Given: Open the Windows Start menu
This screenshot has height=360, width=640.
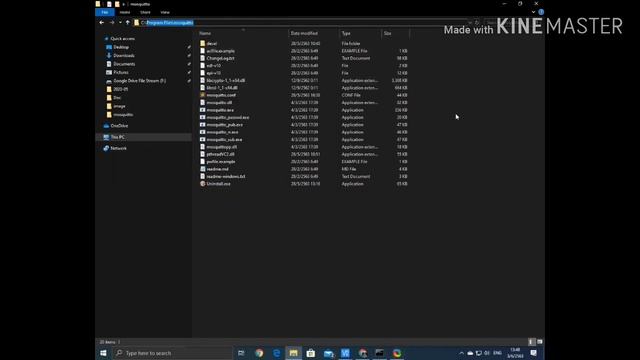Looking at the screenshot, I should [x=103, y=353].
